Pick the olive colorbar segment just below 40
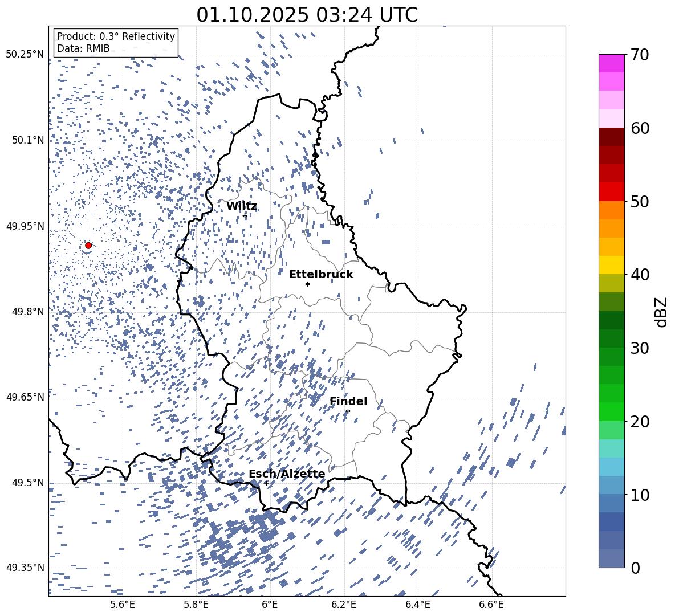 (611, 283)
